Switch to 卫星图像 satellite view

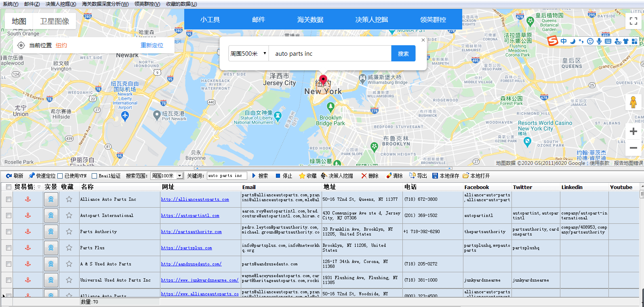coord(55,21)
